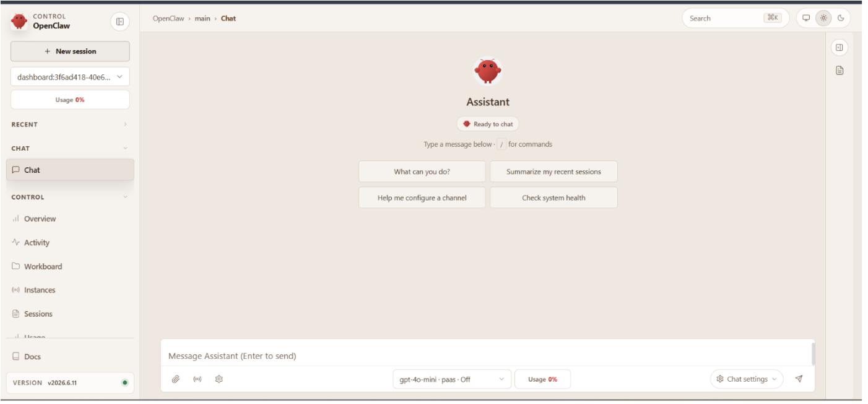Choose the 'Check system health' suggestion
868x404 pixels.
click(553, 198)
